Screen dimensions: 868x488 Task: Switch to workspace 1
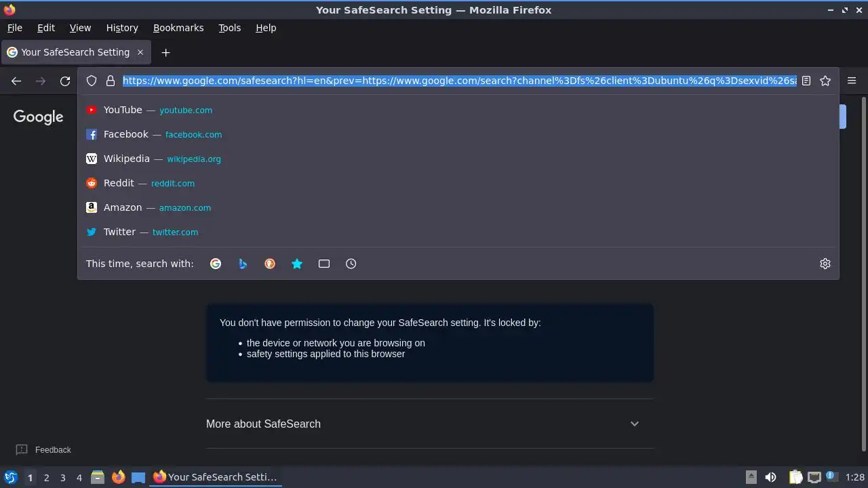pyautogui.click(x=30, y=477)
